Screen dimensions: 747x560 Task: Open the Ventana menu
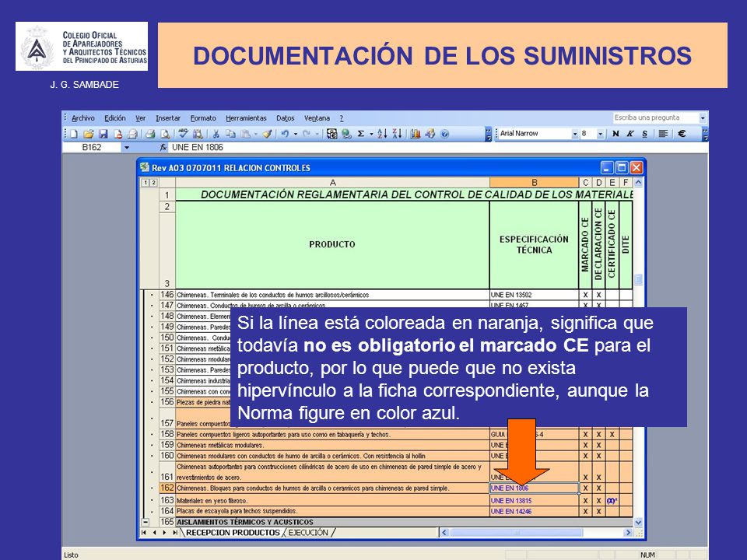(317, 118)
